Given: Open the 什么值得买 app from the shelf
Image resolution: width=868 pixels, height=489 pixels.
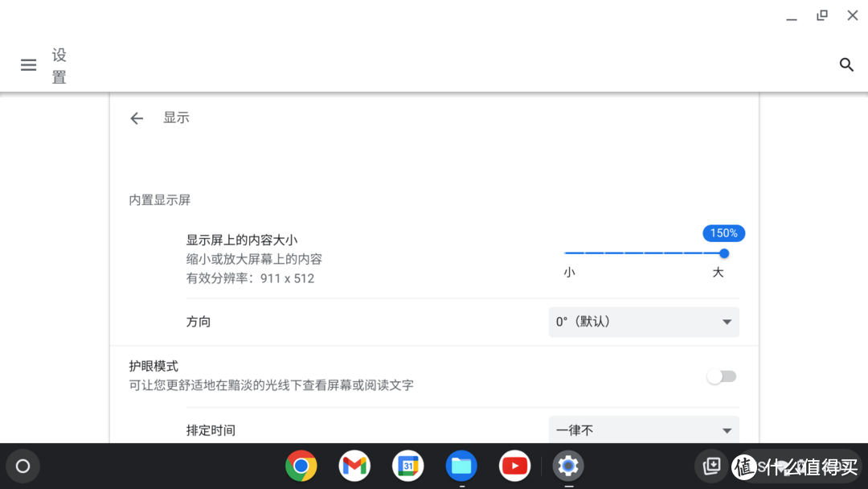Looking at the screenshot, I should coord(745,466).
